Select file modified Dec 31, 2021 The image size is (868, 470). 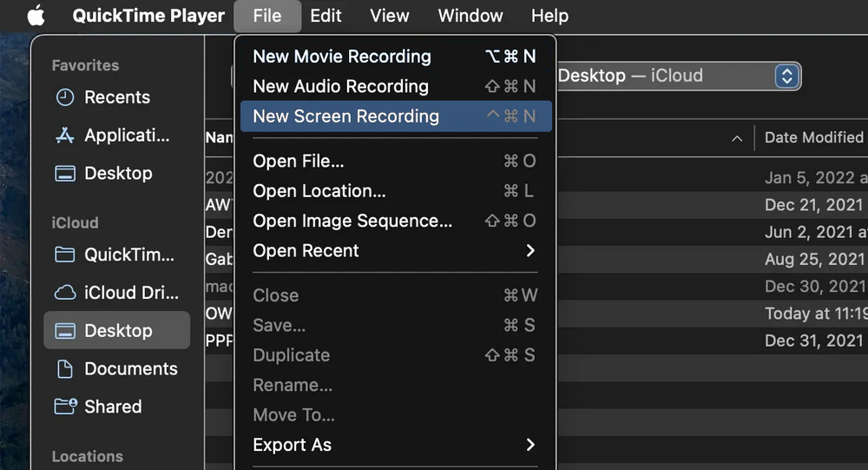(x=816, y=341)
